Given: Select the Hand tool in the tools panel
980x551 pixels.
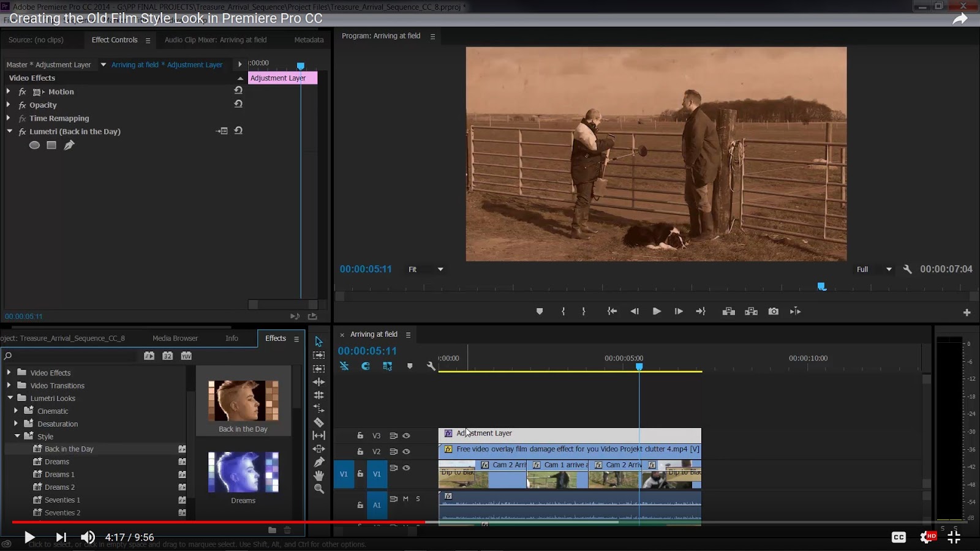Looking at the screenshot, I should 318,476.
